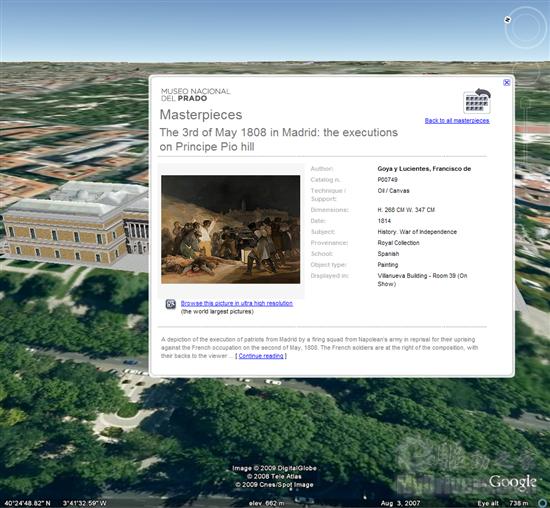Click the painting title 'The 3rd of May 1808'
This screenshot has width=550, height=508.
[279, 139]
